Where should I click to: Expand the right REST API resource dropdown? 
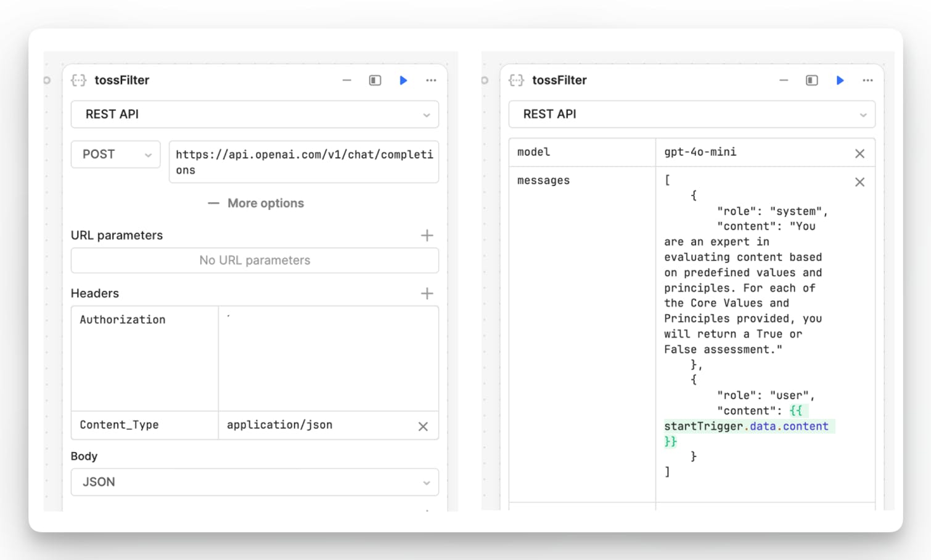691,115
